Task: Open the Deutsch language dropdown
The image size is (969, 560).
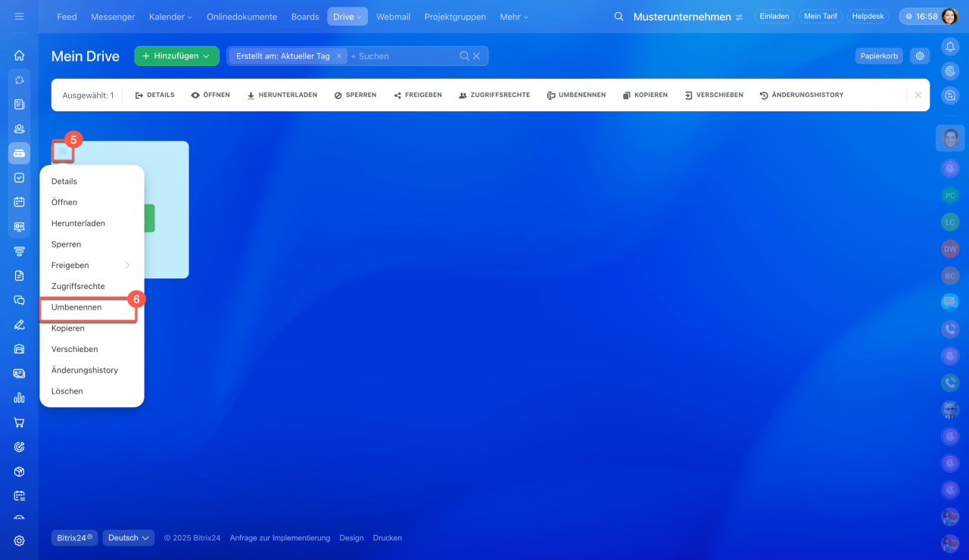Action: click(x=129, y=538)
